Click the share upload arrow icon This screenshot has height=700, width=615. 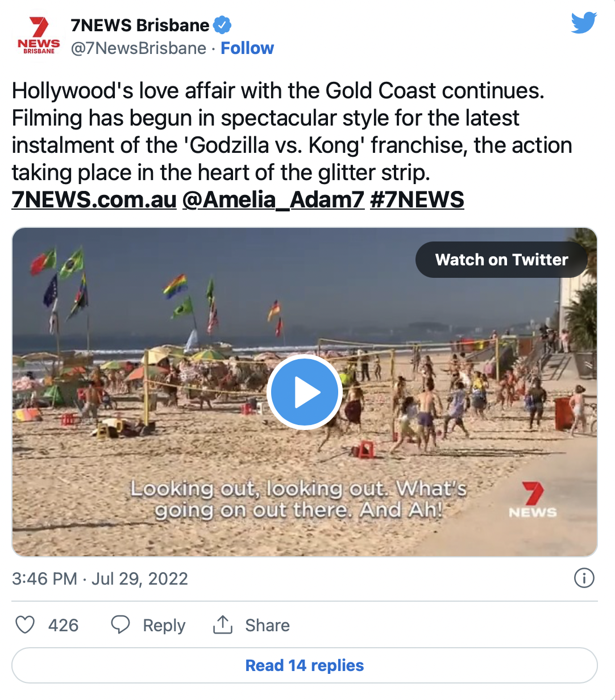pos(223,625)
